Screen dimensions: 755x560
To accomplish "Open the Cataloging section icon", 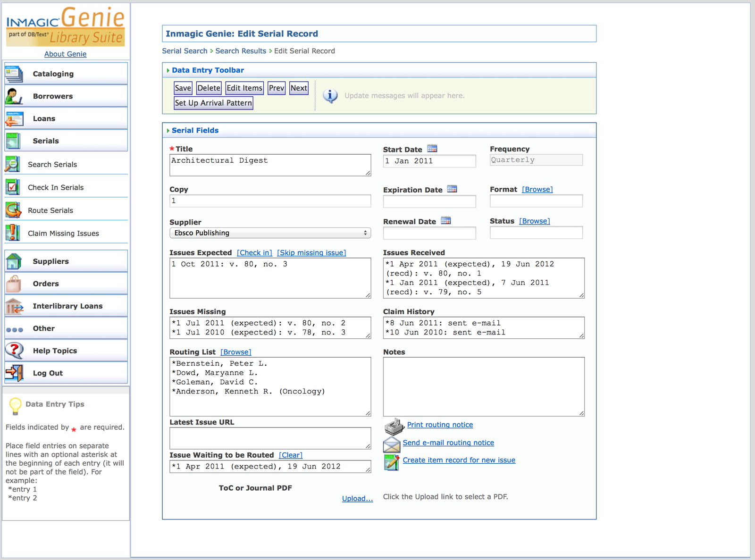I will tap(14, 74).
